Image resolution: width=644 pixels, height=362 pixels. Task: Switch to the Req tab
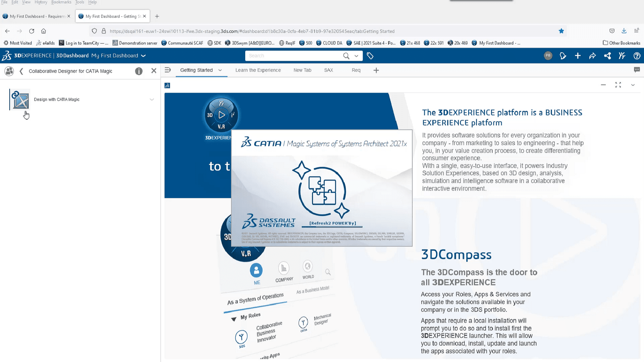click(x=356, y=70)
